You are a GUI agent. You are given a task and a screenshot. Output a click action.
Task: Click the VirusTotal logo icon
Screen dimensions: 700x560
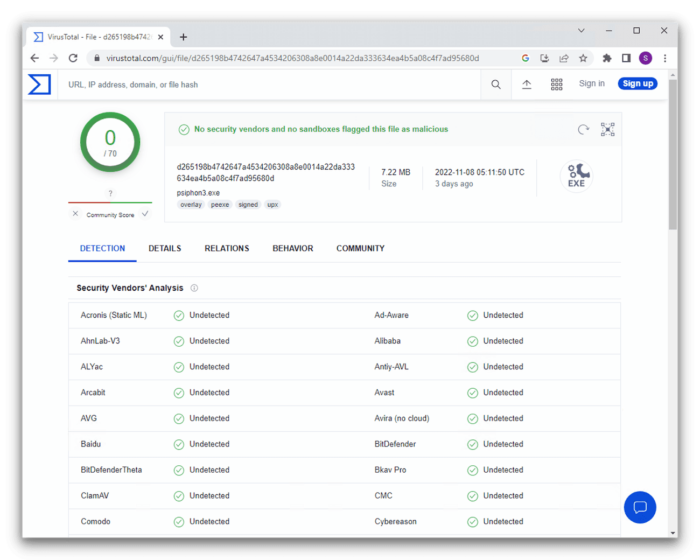[x=39, y=84]
